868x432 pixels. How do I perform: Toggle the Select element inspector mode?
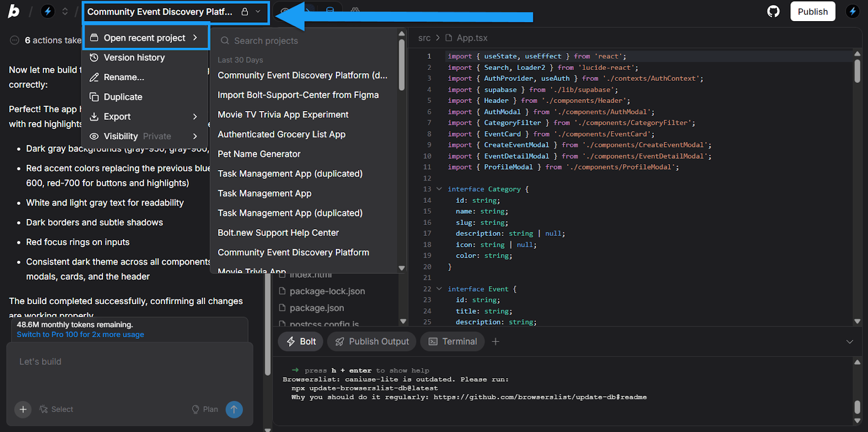pos(56,409)
